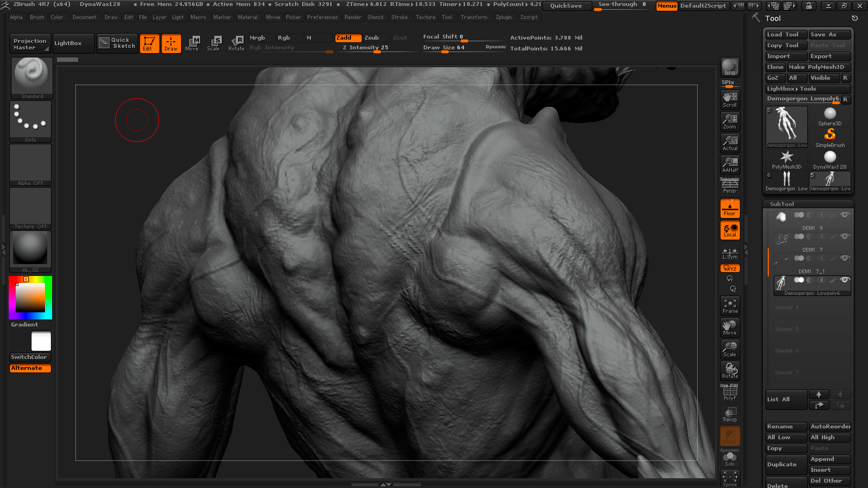Toggle visibility eye for Demogorgon Lowpoly6 subtool
Screen dimensions: 868x488
click(844, 280)
